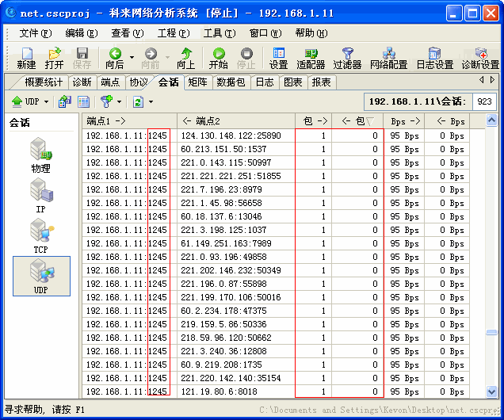Sort by the 端点1 column header

click(x=128, y=121)
